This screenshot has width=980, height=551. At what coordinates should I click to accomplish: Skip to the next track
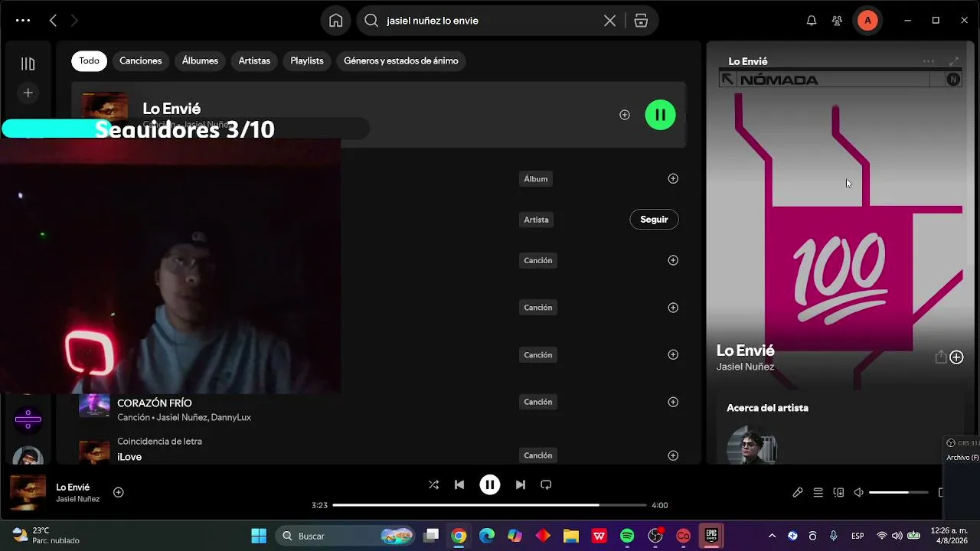click(x=521, y=484)
